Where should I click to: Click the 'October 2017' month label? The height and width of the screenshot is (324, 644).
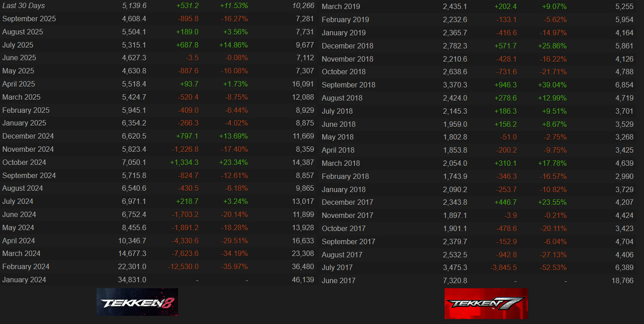(344, 228)
